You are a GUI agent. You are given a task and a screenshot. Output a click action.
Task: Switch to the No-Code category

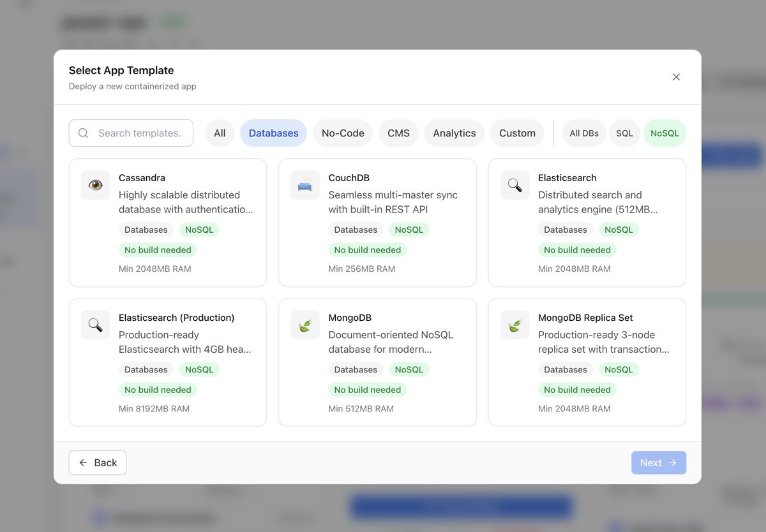pyautogui.click(x=343, y=133)
